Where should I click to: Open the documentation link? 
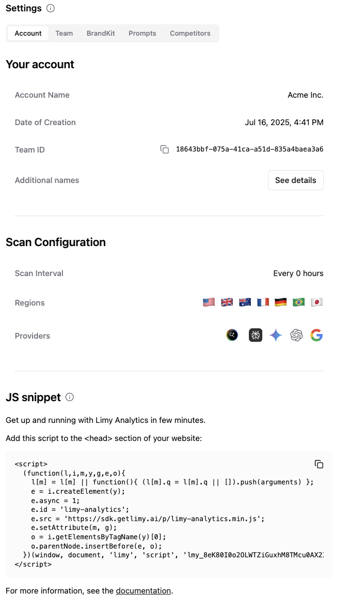[x=143, y=590]
